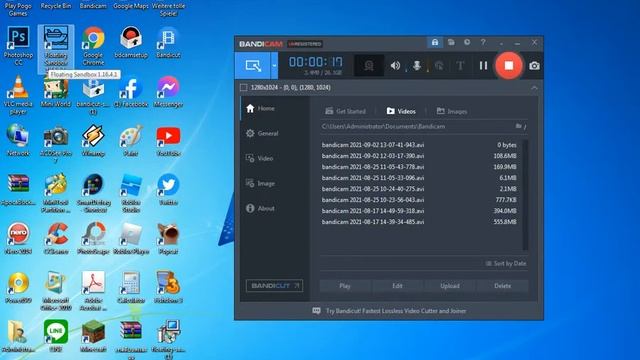Click the Play button
Screen dimensions: 640x360
point(345,286)
